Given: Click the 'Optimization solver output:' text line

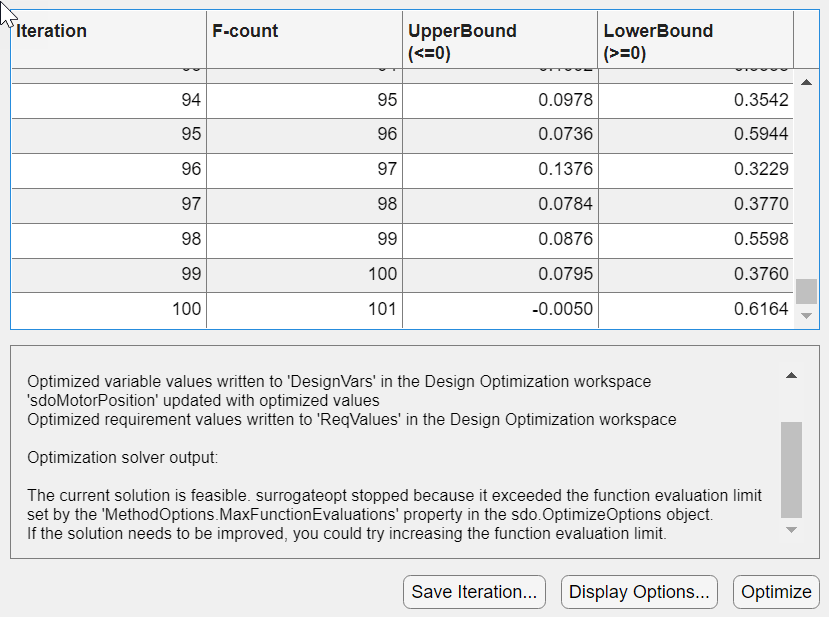Looking at the screenshot, I should pos(122,457).
